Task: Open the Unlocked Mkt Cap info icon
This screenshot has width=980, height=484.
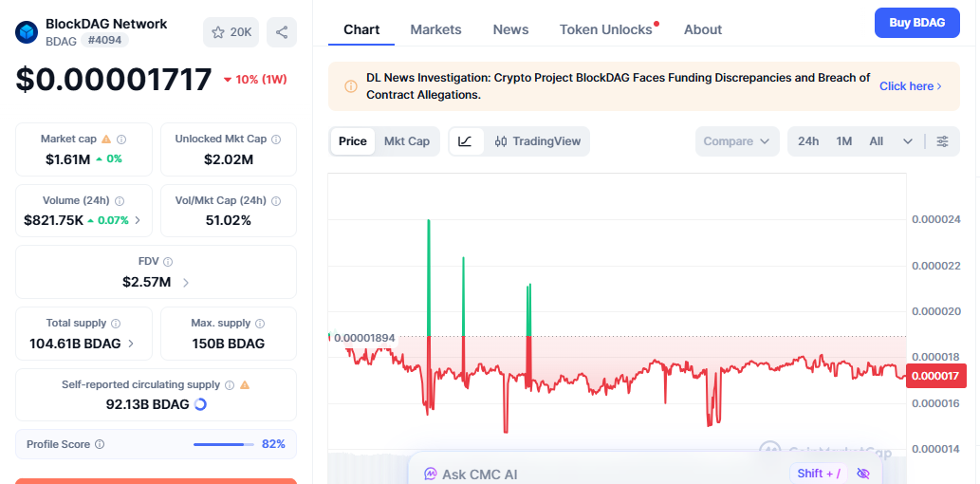Action: pyautogui.click(x=276, y=140)
